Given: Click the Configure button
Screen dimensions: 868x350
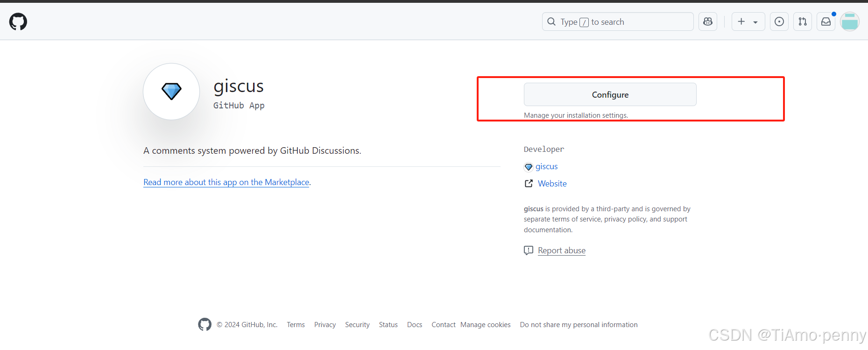Looking at the screenshot, I should coord(610,94).
